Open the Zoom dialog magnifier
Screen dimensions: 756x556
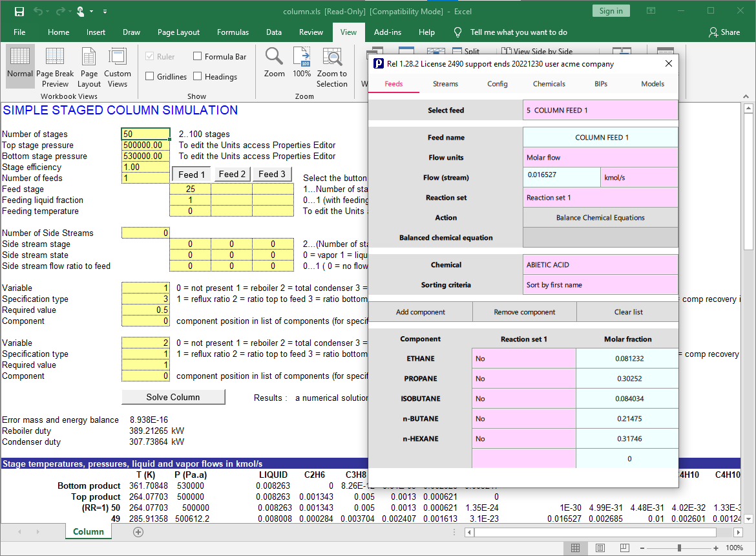[x=274, y=63]
